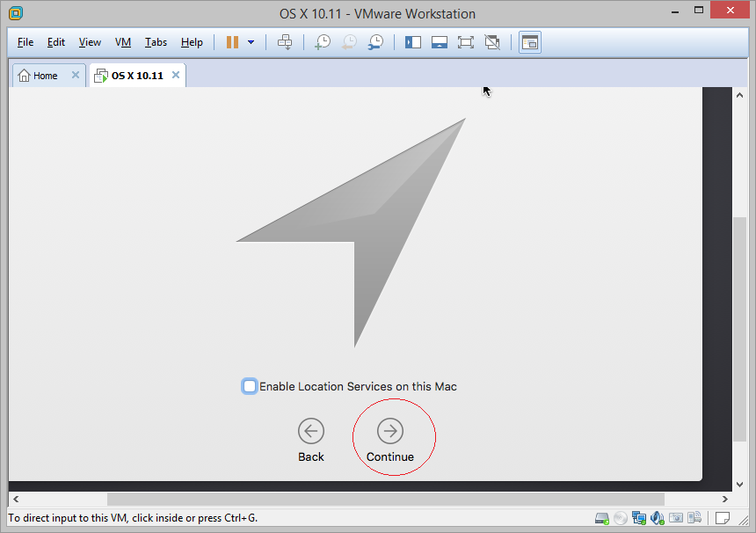Open the snapshot manager with the wrench-clock icon

[x=375, y=42]
